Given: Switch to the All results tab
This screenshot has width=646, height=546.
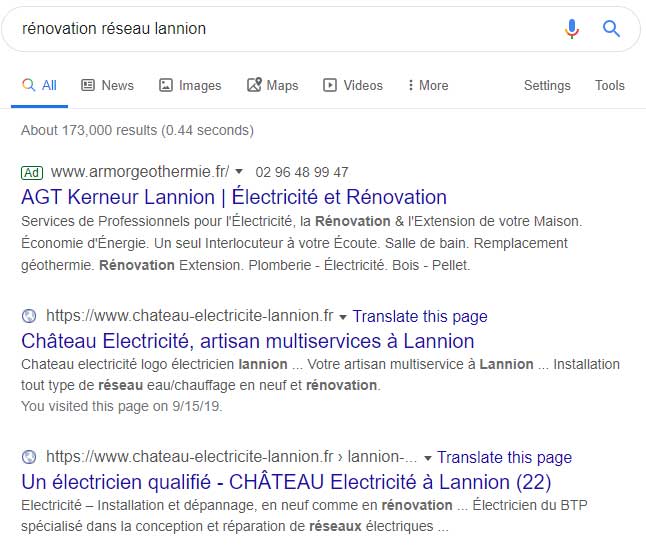Looking at the screenshot, I should click(x=40, y=85).
